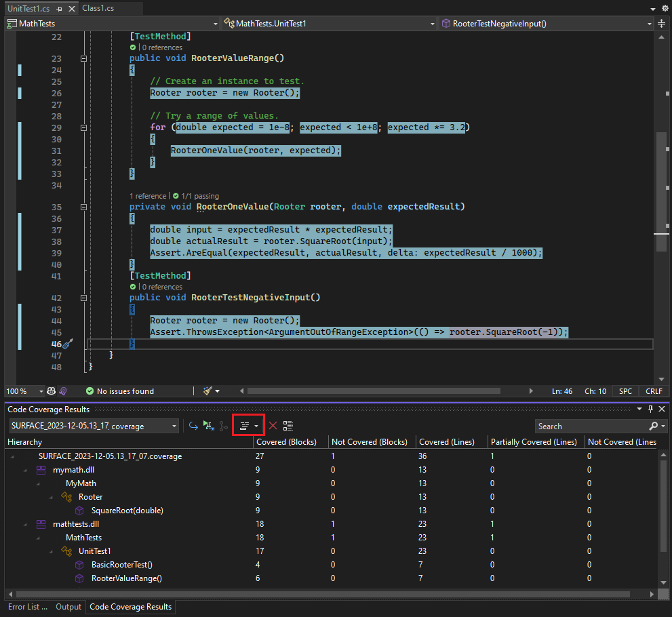Collapse the mymath.dll tree node
The image size is (672, 617).
[x=25, y=469]
